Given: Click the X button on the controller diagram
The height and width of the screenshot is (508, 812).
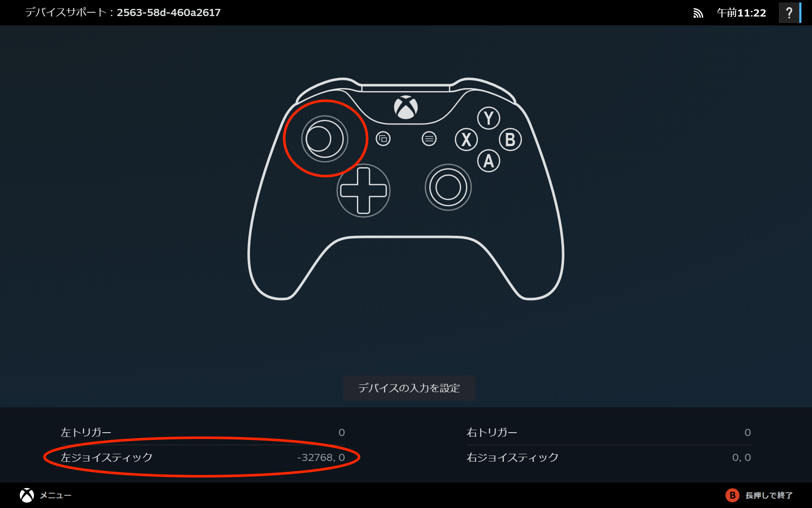Looking at the screenshot, I should [x=466, y=139].
